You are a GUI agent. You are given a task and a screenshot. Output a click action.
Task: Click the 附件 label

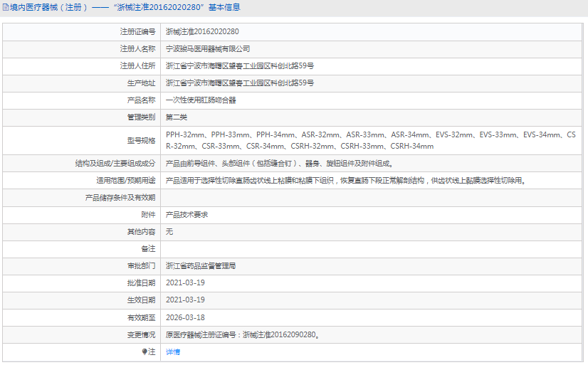click(148, 215)
